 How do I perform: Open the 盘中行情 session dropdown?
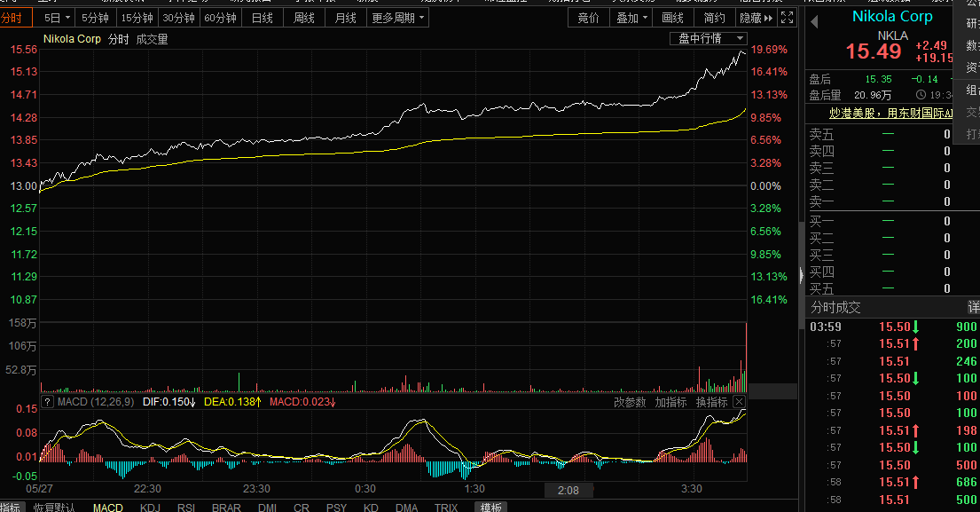(708, 39)
